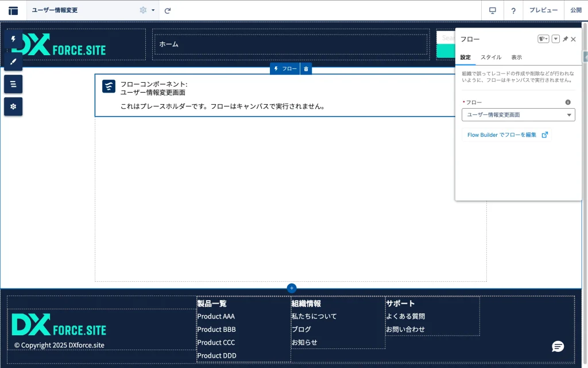Expand the ユーザー情報変更画面 flow dropdown

point(518,115)
